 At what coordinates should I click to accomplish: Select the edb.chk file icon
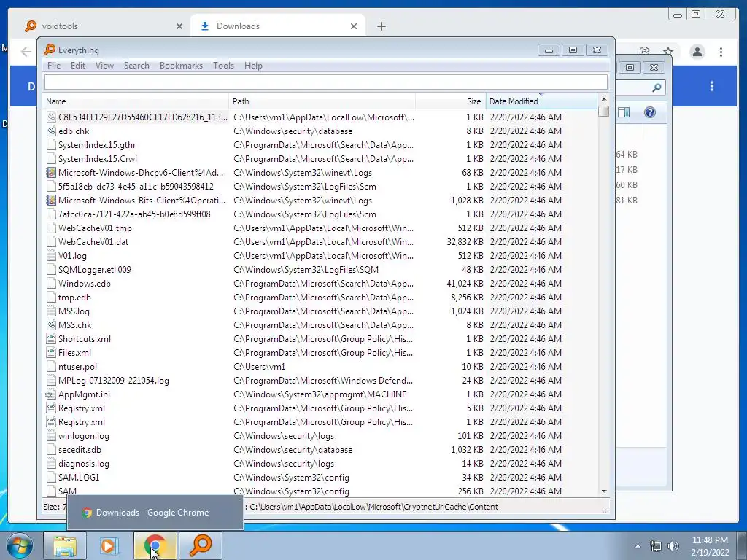coord(51,131)
